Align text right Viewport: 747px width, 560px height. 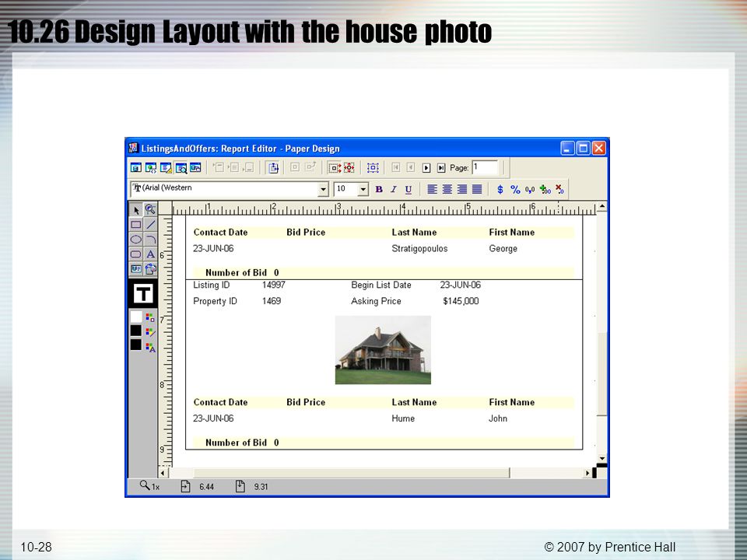click(x=461, y=189)
